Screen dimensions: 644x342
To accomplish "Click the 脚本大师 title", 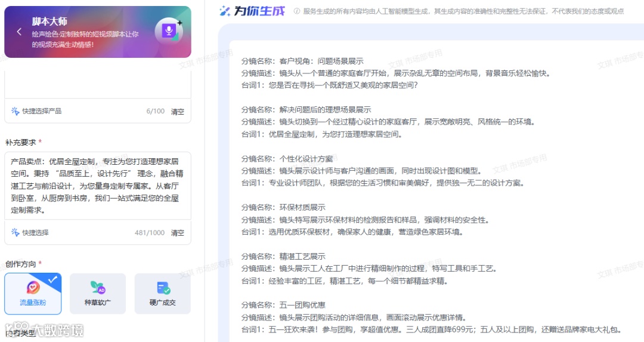I will pyautogui.click(x=49, y=21).
